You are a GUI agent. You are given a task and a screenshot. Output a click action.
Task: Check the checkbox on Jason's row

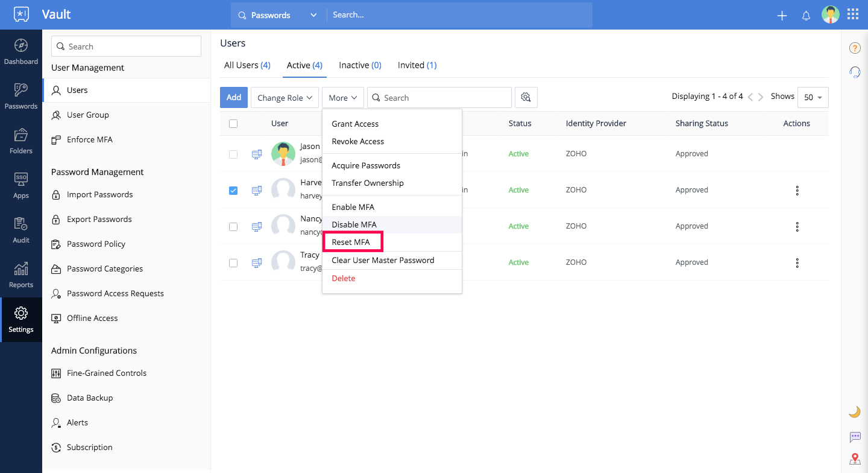pos(233,154)
